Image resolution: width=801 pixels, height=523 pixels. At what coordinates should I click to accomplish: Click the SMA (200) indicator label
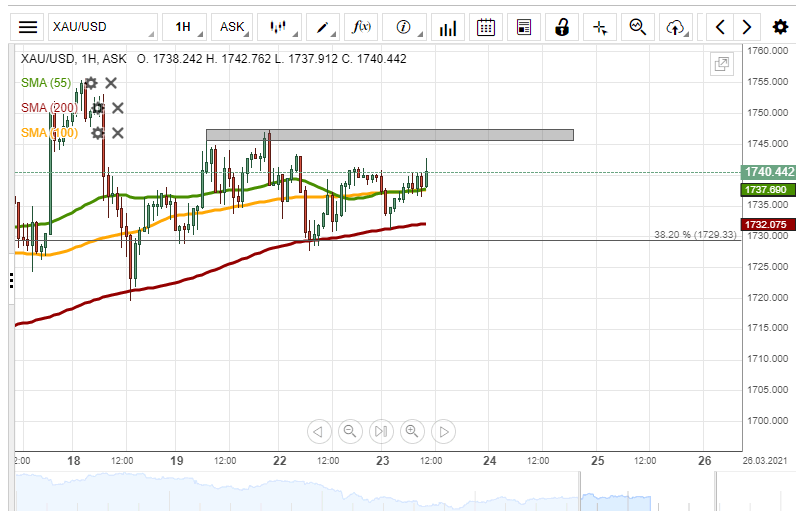pyautogui.click(x=51, y=108)
